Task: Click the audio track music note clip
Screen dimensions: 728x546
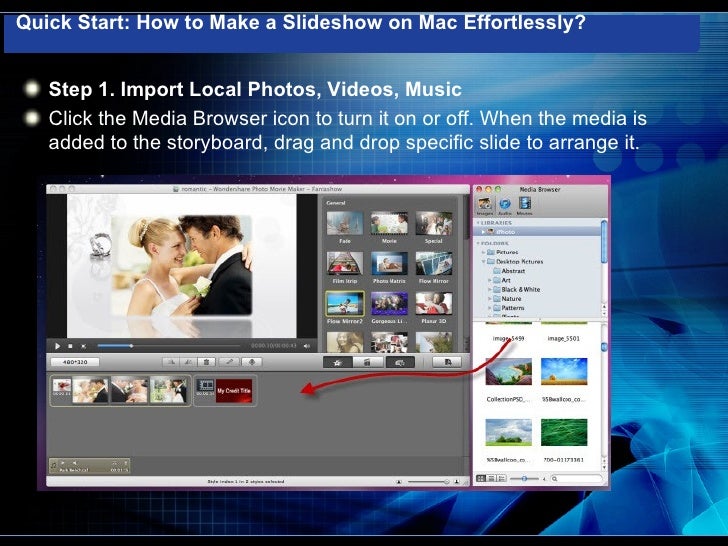Action: 89,466
